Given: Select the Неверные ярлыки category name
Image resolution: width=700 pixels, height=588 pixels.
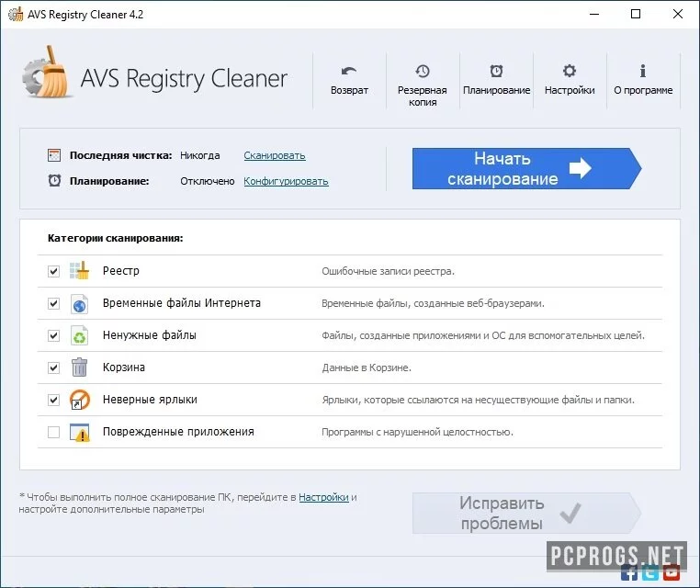Looking at the screenshot, I should (x=150, y=400).
